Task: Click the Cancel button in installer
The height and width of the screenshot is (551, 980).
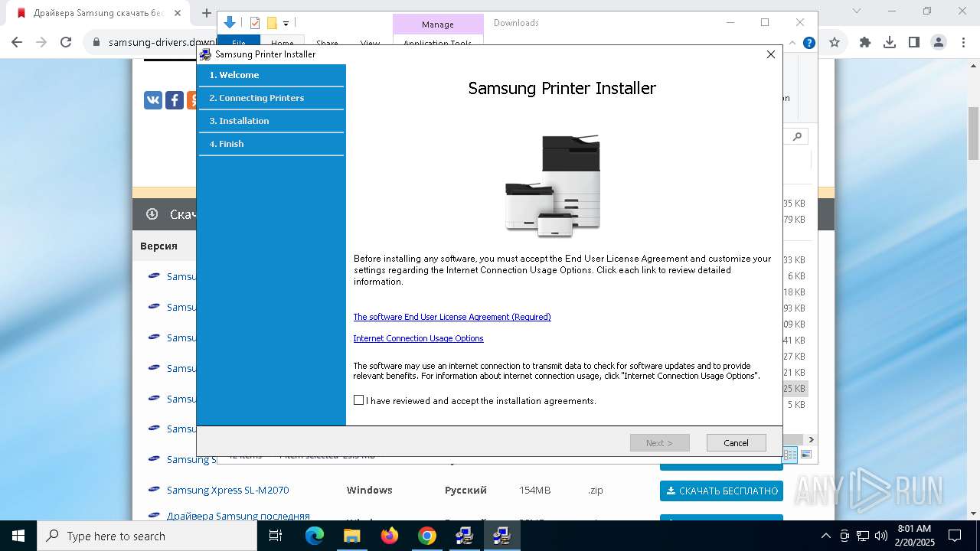Action: point(736,443)
